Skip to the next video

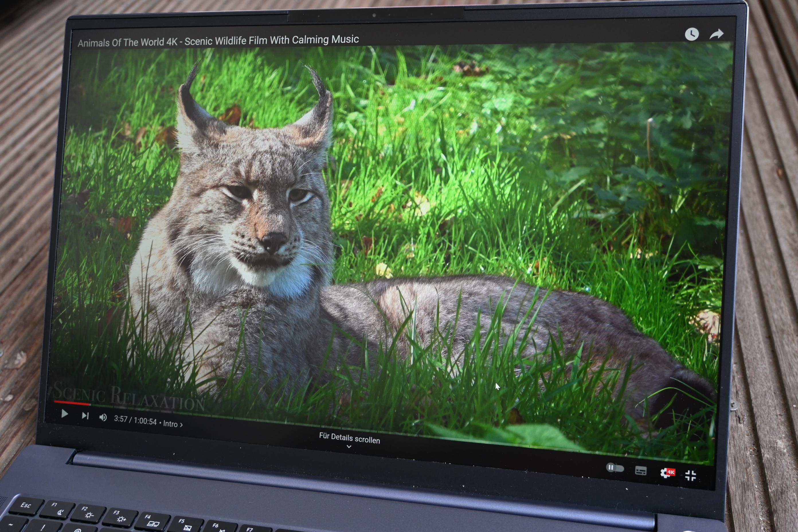pyautogui.click(x=85, y=416)
